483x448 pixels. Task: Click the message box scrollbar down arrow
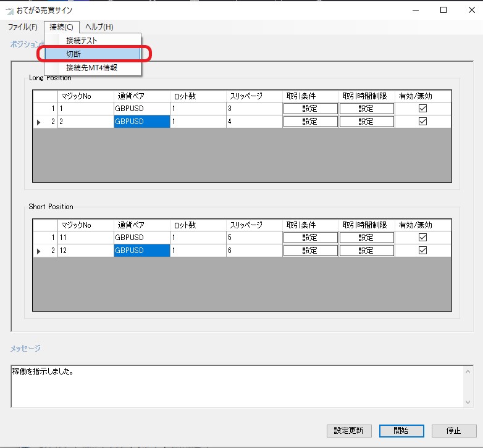point(468,402)
